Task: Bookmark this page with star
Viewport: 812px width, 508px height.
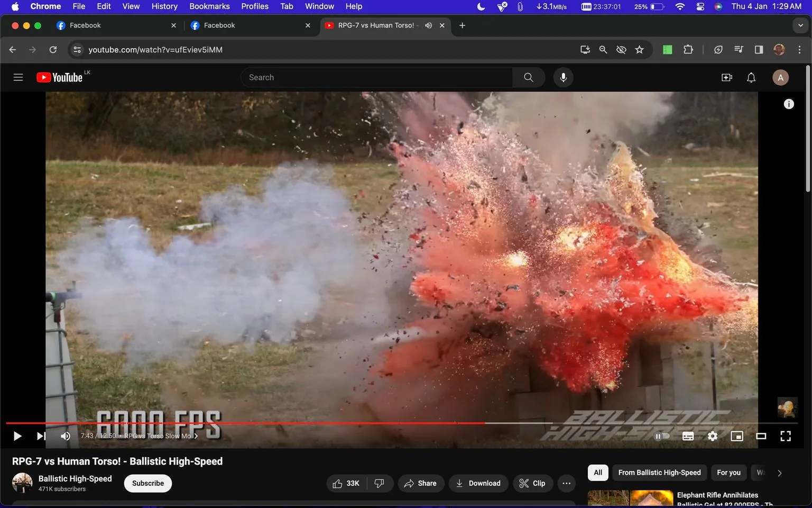Action: click(x=640, y=50)
